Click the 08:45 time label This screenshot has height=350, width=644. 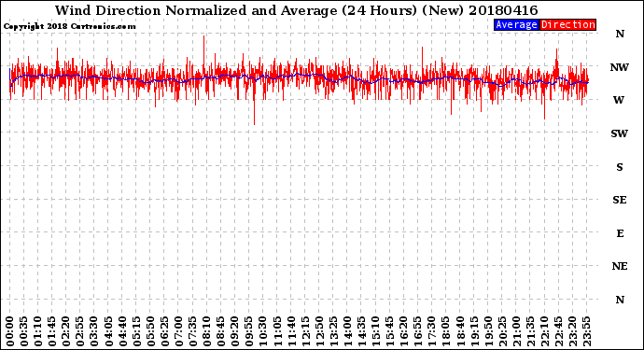pyautogui.click(x=221, y=331)
